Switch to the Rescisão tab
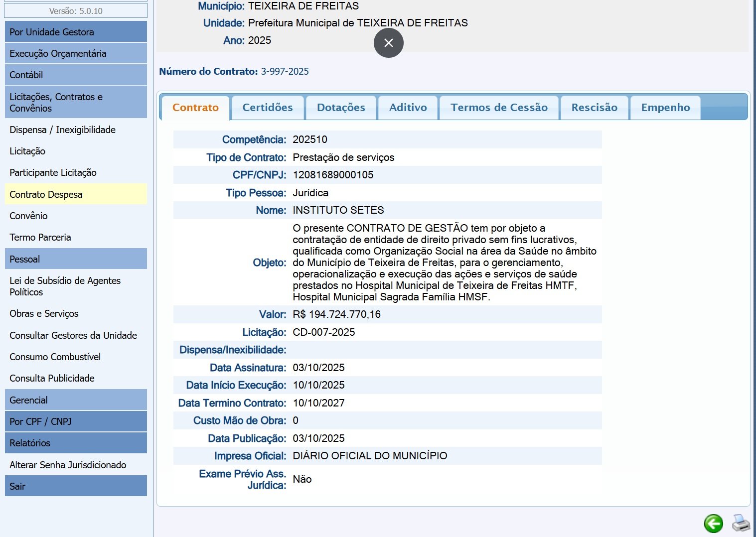The height and width of the screenshot is (537, 756). (x=595, y=108)
